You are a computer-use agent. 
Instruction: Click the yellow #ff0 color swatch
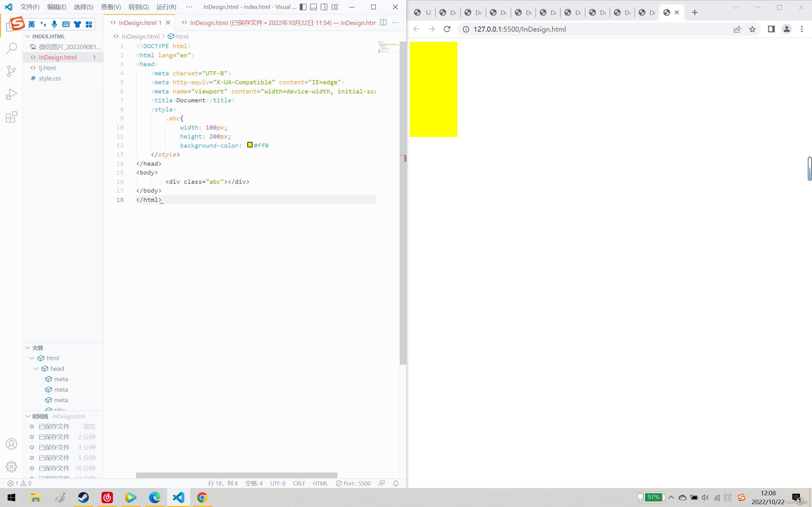tap(250, 145)
